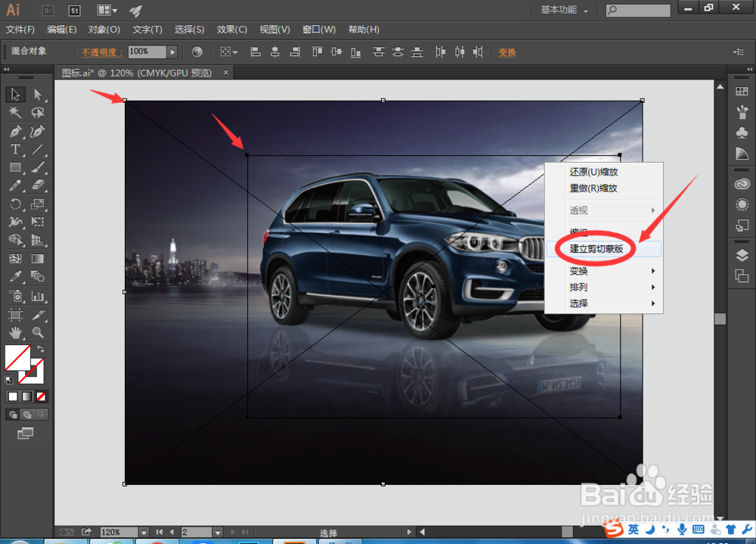756x544 pixels.
Task: Select the Width/Warp tool
Action: (15, 222)
